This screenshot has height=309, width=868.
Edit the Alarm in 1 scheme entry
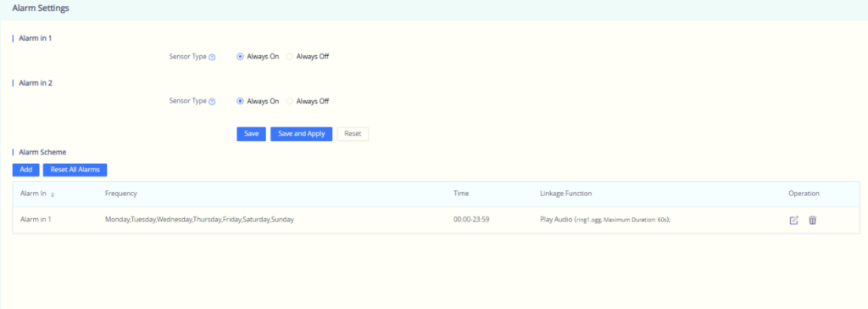click(793, 220)
